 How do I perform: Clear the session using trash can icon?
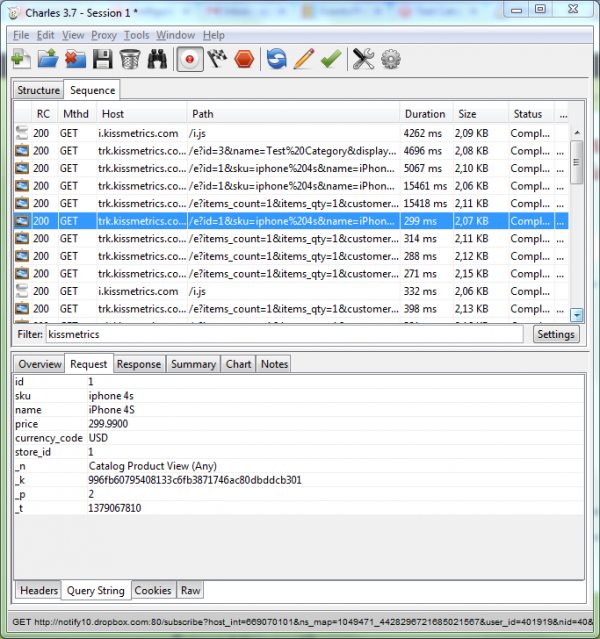tap(130, 59)
